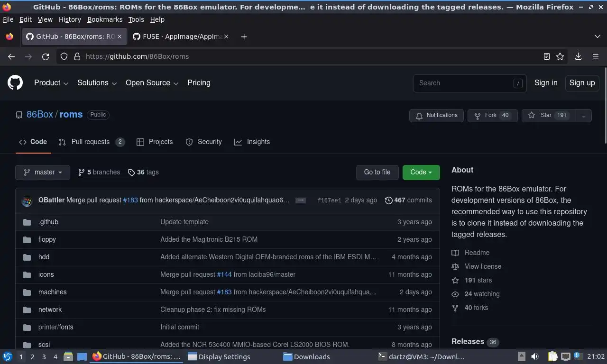Open the green Code dropdown
Viewport: 607px width, 364px height.
(x=421, y=173)
